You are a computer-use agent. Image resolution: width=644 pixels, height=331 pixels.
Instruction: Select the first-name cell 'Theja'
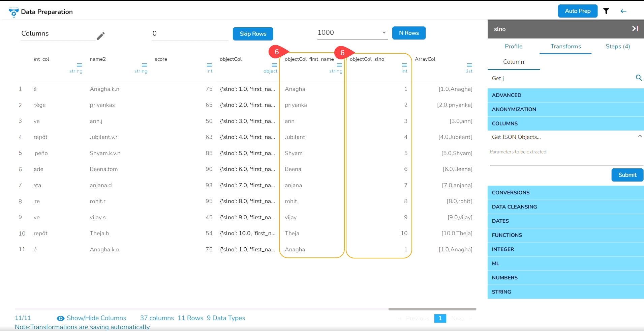coord(292,233)
